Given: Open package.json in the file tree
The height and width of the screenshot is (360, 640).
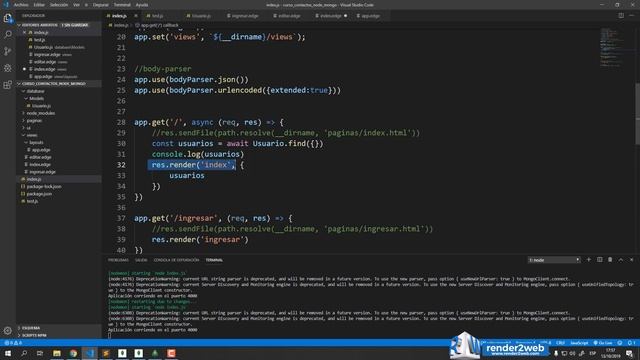Looking at the screenshot, I should click(59, 194).
